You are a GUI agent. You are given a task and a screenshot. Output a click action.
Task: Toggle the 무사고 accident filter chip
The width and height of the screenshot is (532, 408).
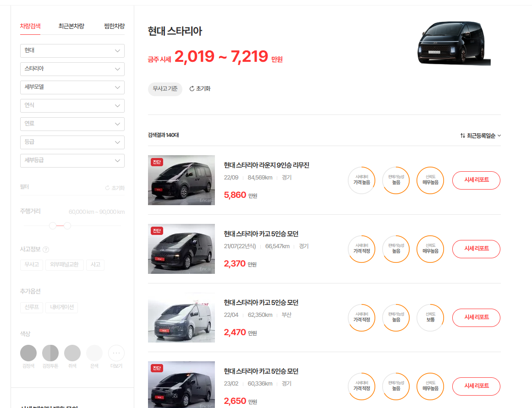(x=32, y=265)
